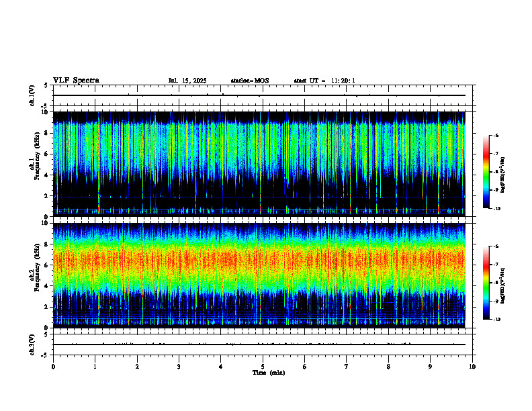Viewport: 532px width, 411px height.
Task: Click time axis tick label "4"
Action: (x=221, y=367)
